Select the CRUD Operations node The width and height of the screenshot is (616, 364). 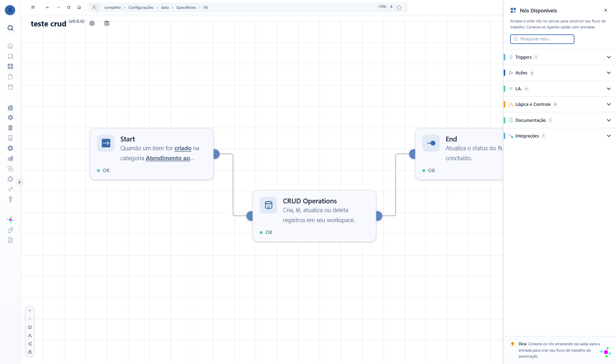coord(314,216)
